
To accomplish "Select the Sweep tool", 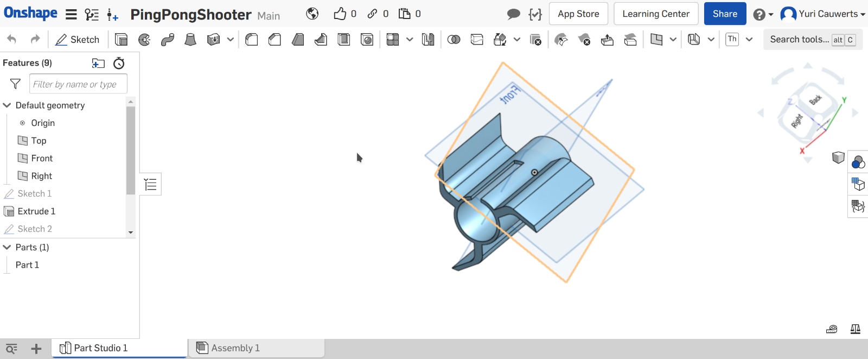I will 168,39.
